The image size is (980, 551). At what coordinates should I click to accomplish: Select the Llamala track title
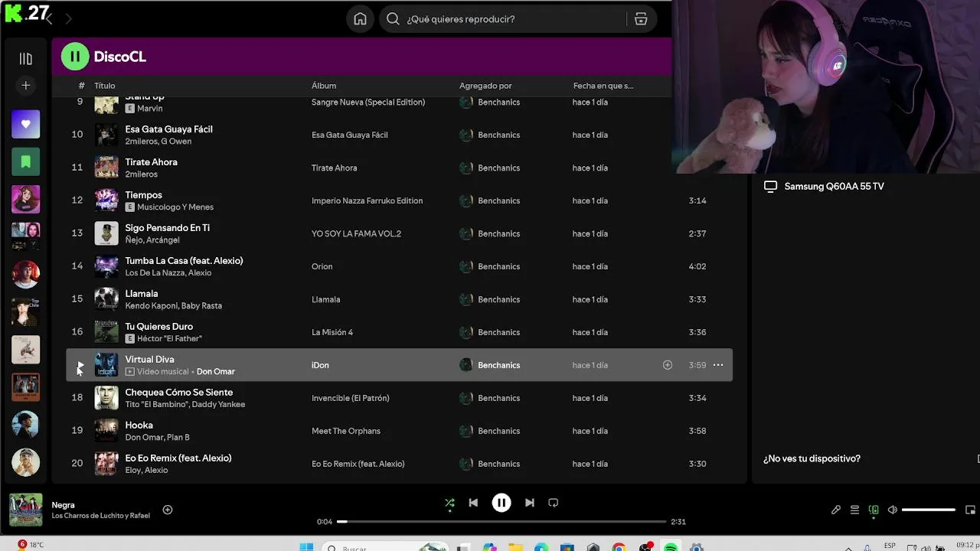(x=142, y=294)
